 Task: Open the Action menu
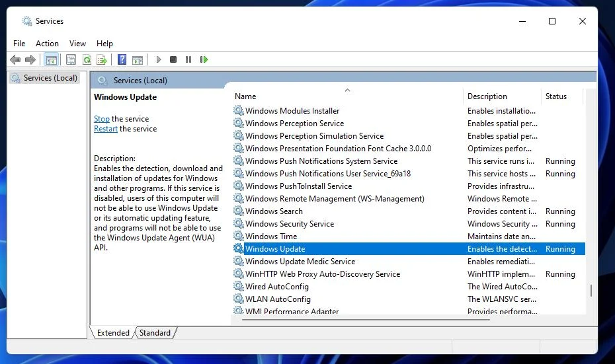[47, 44]
